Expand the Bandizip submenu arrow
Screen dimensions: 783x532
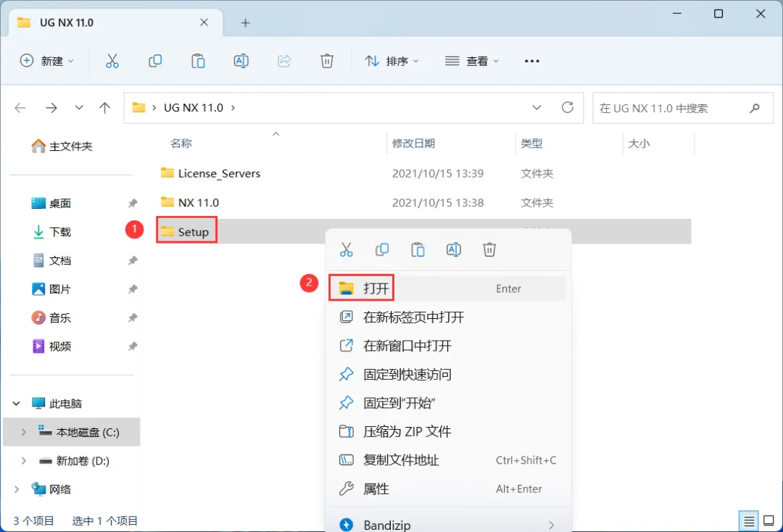[551, 525]
